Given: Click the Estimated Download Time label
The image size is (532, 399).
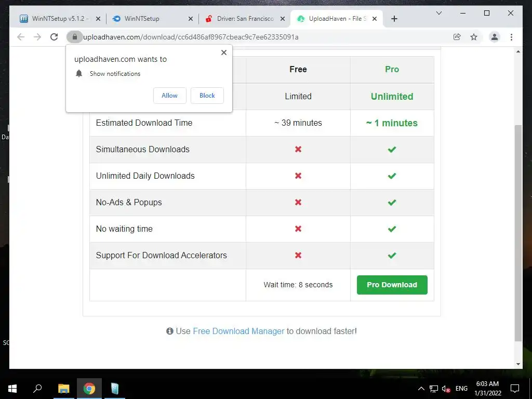Looking at the screenshot, I should coord(144,123).
